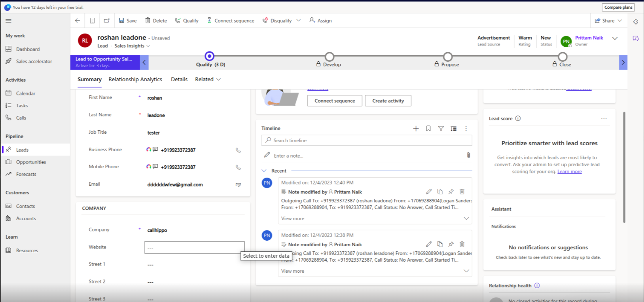The height and width of the screenshot is (302, 644).
Task: Add a timeline record with plus icon
Action: (416, 129)
